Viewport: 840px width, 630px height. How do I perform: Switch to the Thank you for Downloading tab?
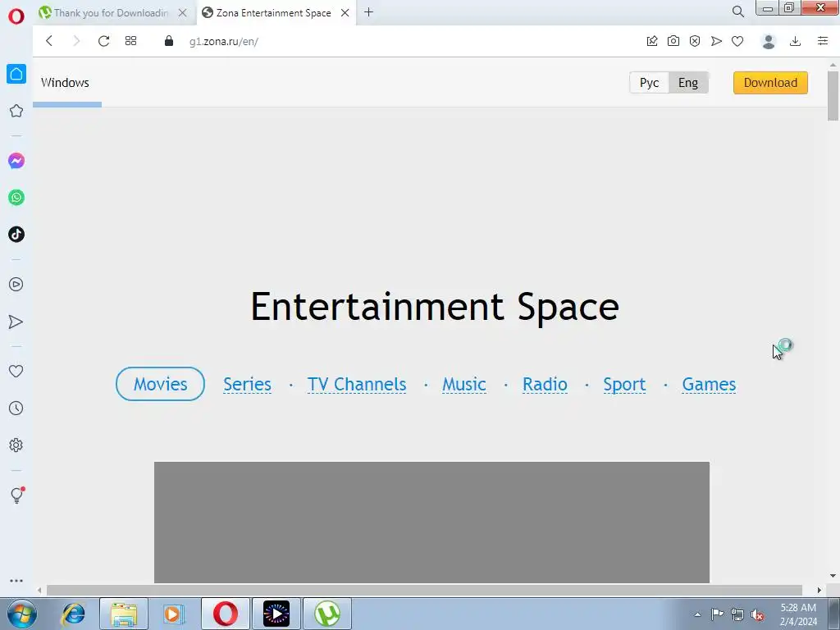pos(111,13)
